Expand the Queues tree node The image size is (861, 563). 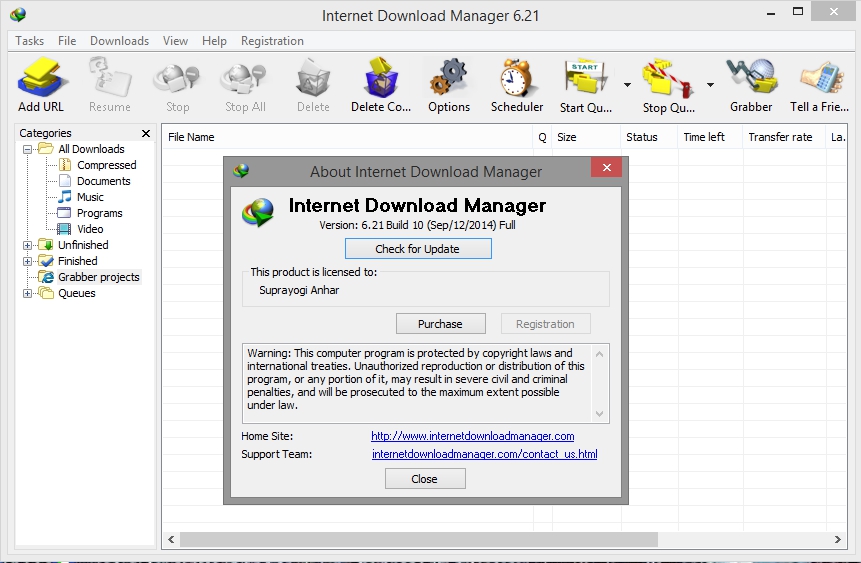[x=27, y=293]
